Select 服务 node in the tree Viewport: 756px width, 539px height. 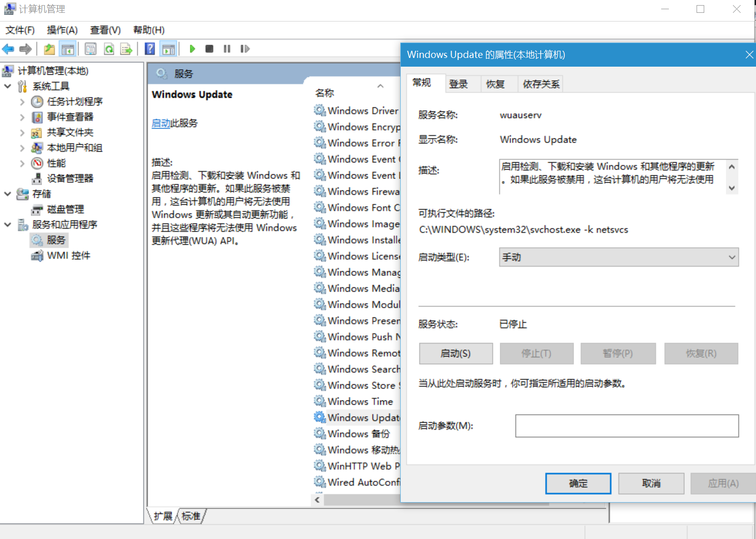pos(56,240)
